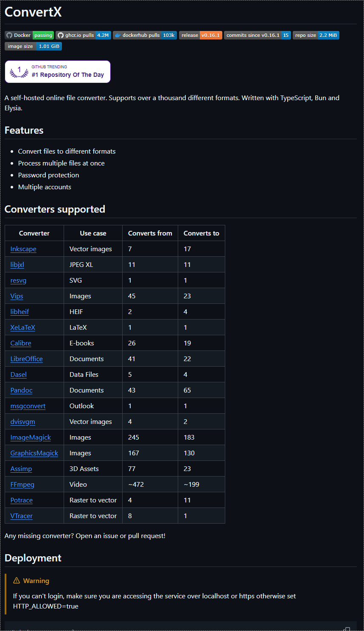The height and width of the screenshot is (631, 364).
Task: Click the repo size 2.2 MiB badge
Action: pyautogui.click(x=316, y=35)
